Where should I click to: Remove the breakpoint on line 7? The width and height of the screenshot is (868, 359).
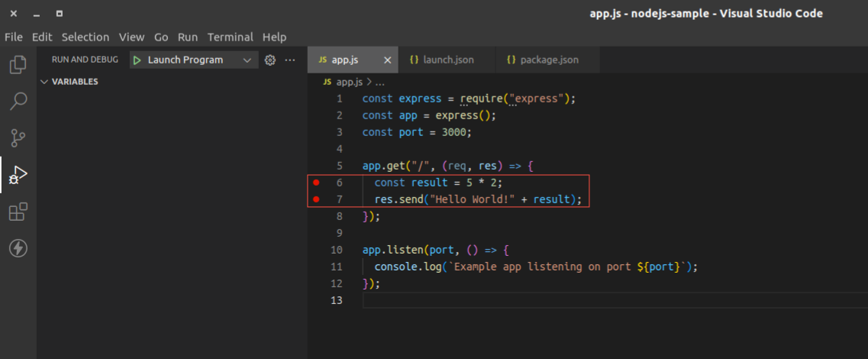tap(316, 199)
